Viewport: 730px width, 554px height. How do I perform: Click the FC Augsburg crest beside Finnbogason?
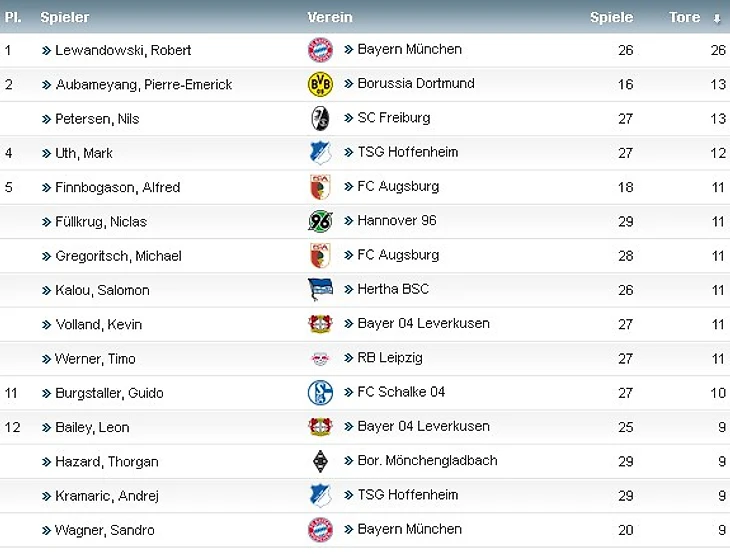tap(320, 187)
